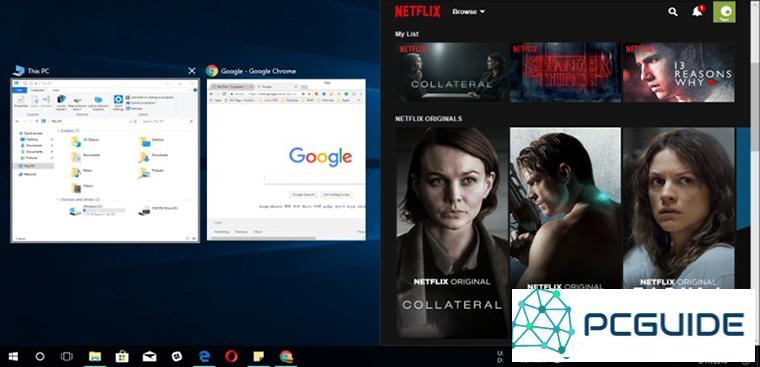Select the This PC window thumbnail
Image resolution: width=760 pixels, height=367 pixels.
105,160
